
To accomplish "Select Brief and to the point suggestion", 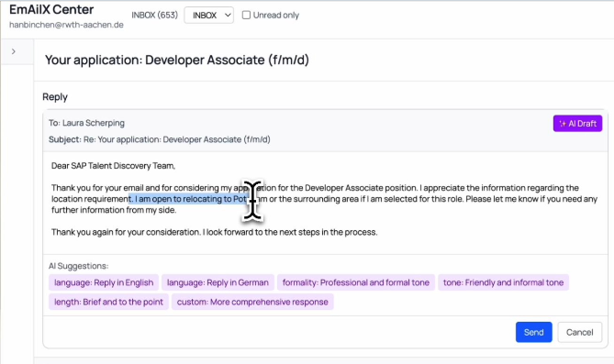I will tap(108, 302).
